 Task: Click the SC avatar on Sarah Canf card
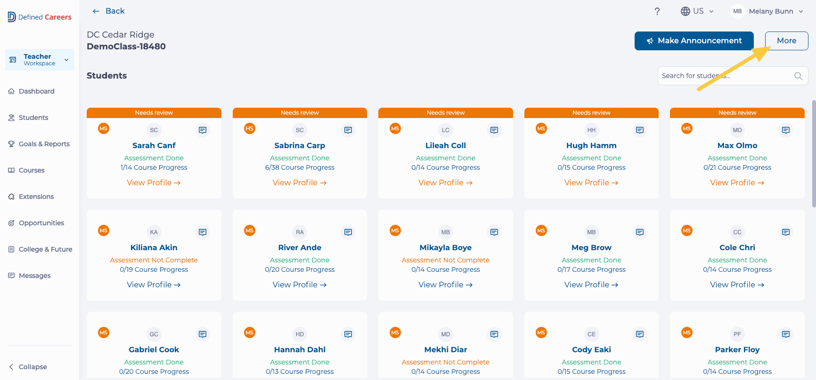(154, 130)
